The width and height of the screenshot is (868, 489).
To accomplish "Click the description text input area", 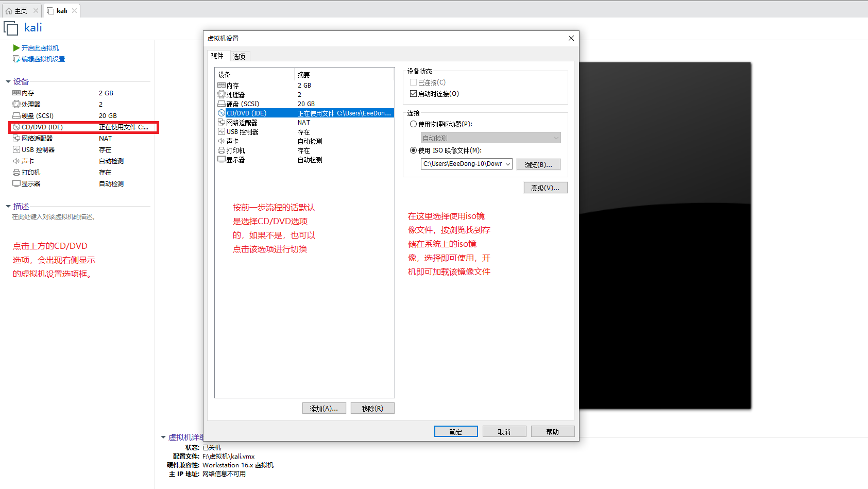I will tap(54, 217).
